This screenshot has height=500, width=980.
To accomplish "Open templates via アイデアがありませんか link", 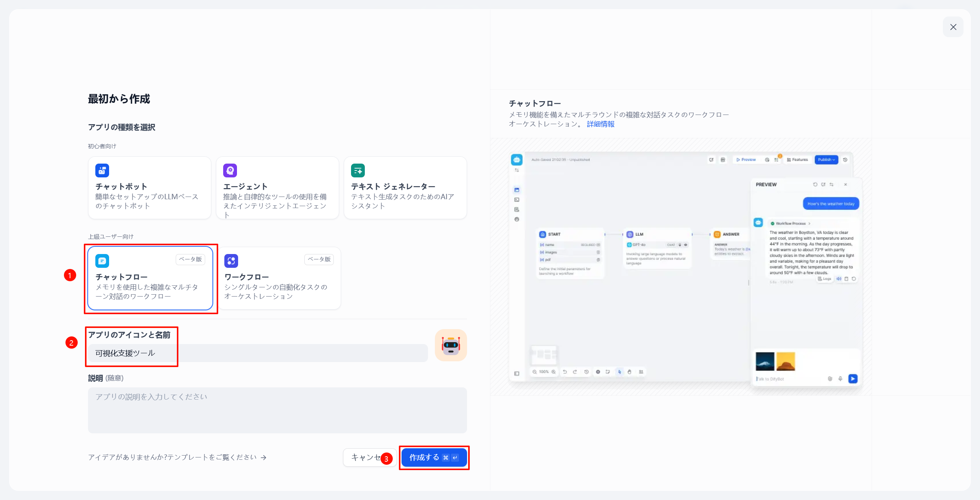I will tap(172, 457).
